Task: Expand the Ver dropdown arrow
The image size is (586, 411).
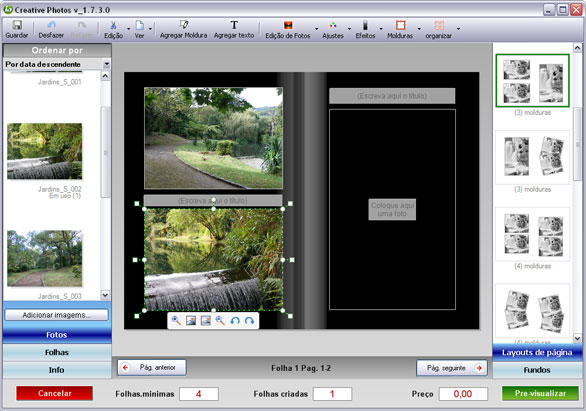Action: coord(151,28)
